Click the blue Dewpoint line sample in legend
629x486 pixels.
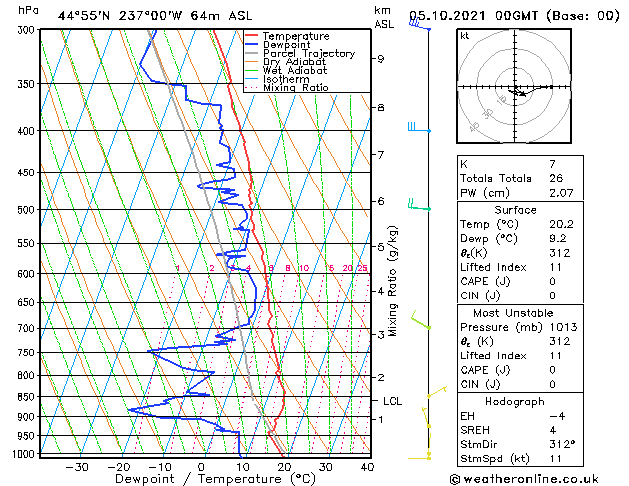(x=252, y=45)
